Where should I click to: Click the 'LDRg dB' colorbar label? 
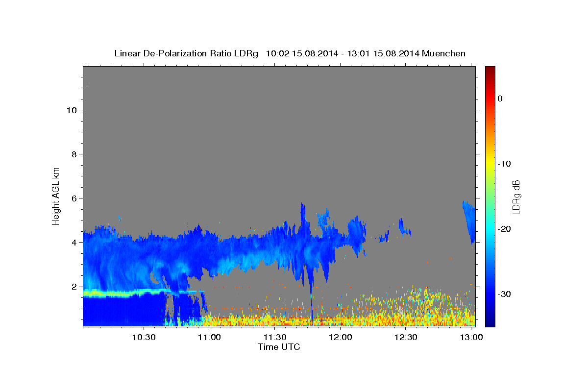(516, 196)
